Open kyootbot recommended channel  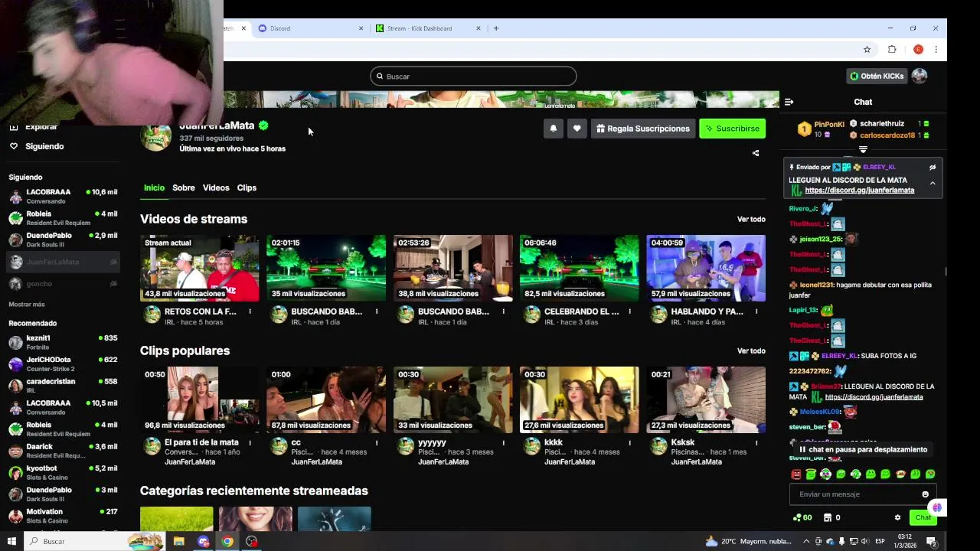pyautogui.click(x=64, y=472)
